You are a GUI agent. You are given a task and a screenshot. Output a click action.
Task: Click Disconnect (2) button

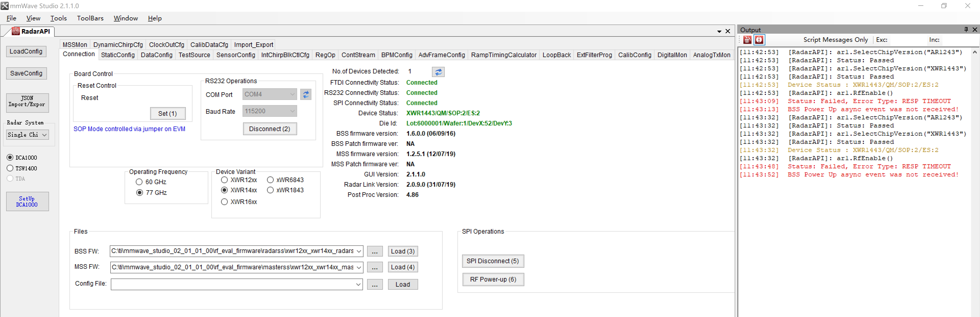(x=270, y=129)
